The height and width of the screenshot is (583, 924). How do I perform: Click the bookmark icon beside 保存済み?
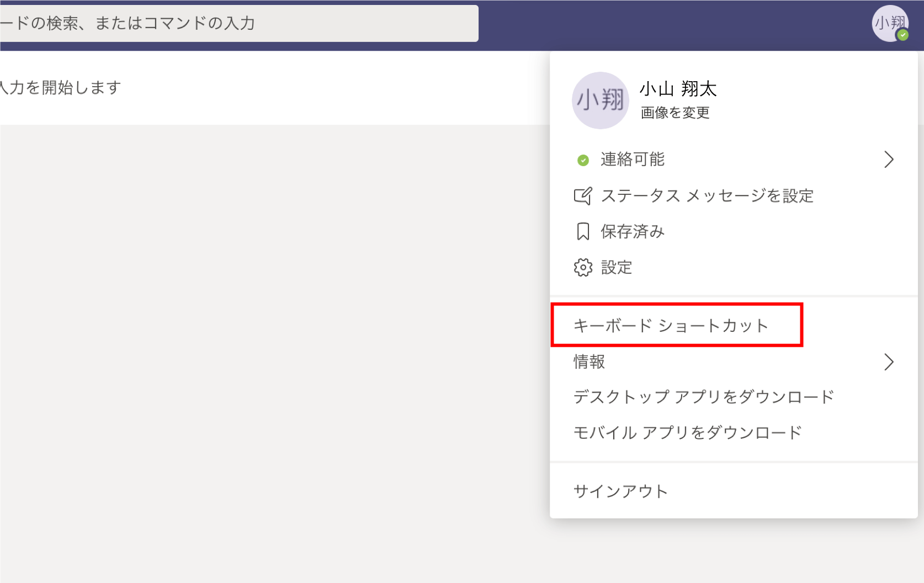click(583, 232)
